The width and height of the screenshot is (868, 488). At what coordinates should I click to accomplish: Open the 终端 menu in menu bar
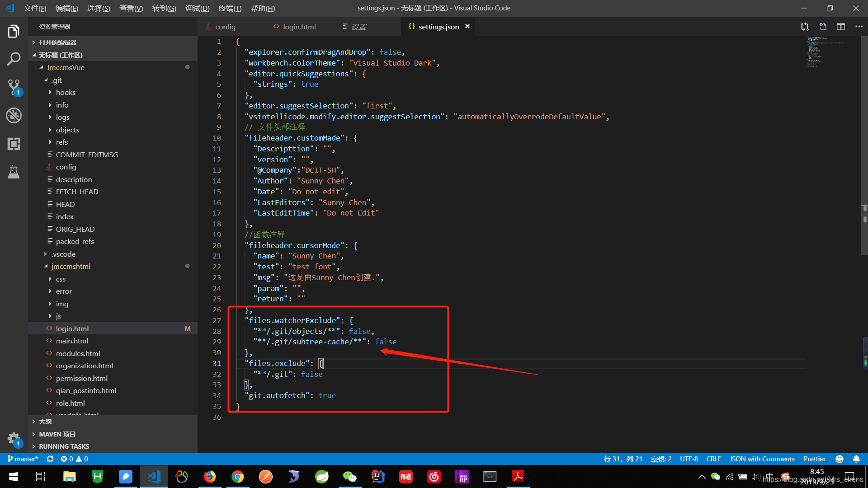[x=231, y=8]
